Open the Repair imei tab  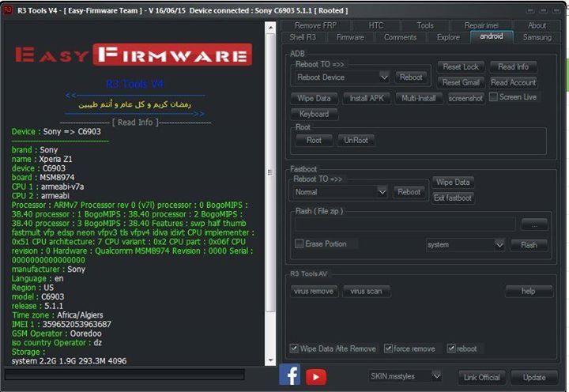point(481,25)
